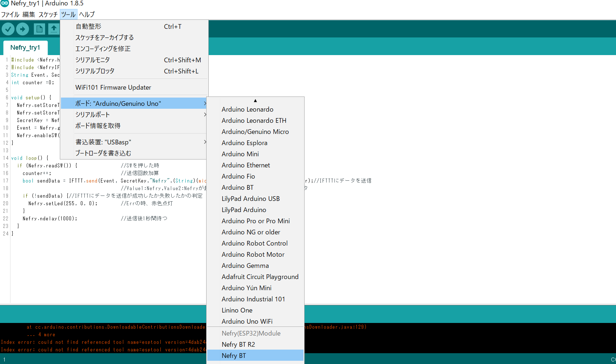Open the スケッチ menu

48,14
